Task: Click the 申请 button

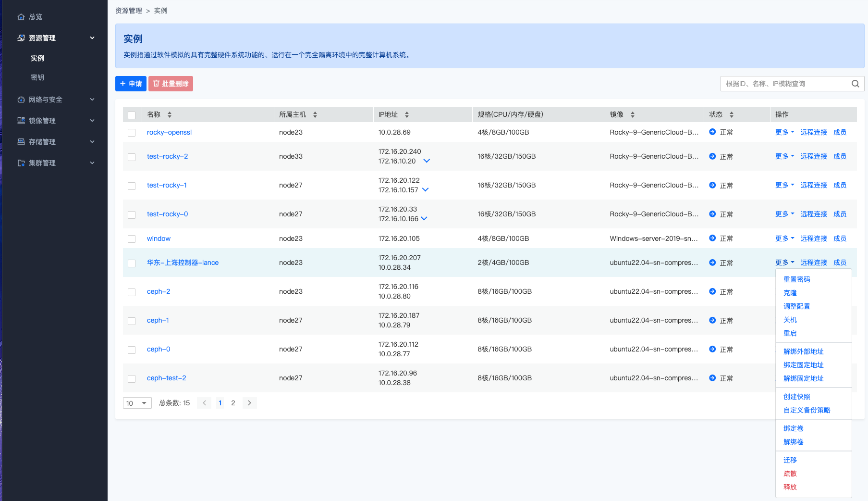Action: (x=131, y=84)
